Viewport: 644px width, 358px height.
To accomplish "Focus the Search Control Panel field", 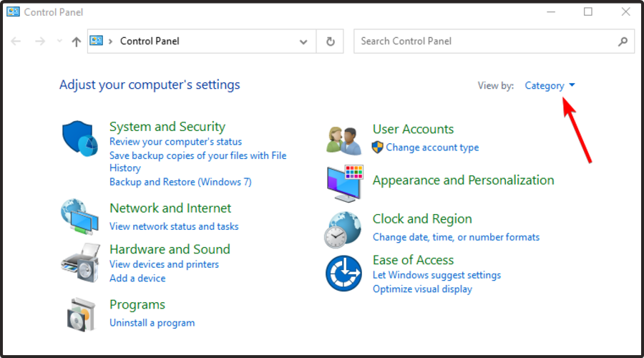I will 494,41.
